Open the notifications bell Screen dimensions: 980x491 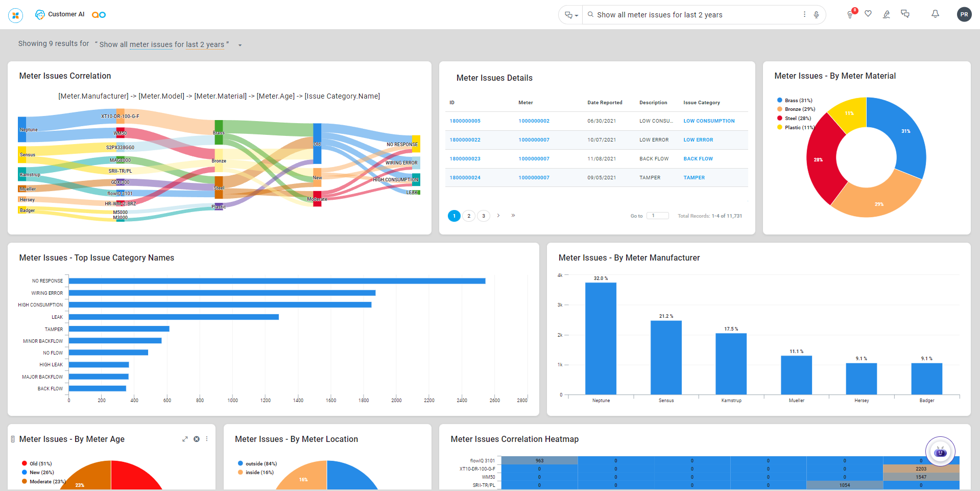(935, 14)
